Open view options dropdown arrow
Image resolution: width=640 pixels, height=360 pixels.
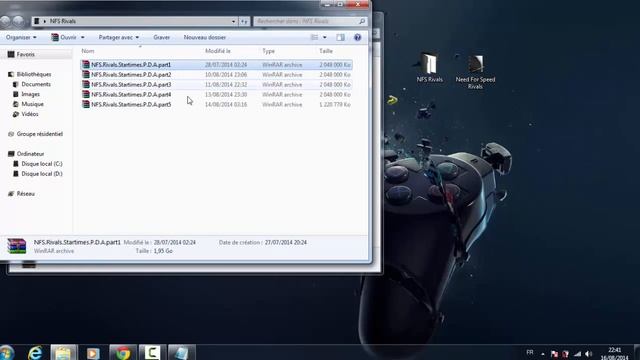click(x=325, y=37)
